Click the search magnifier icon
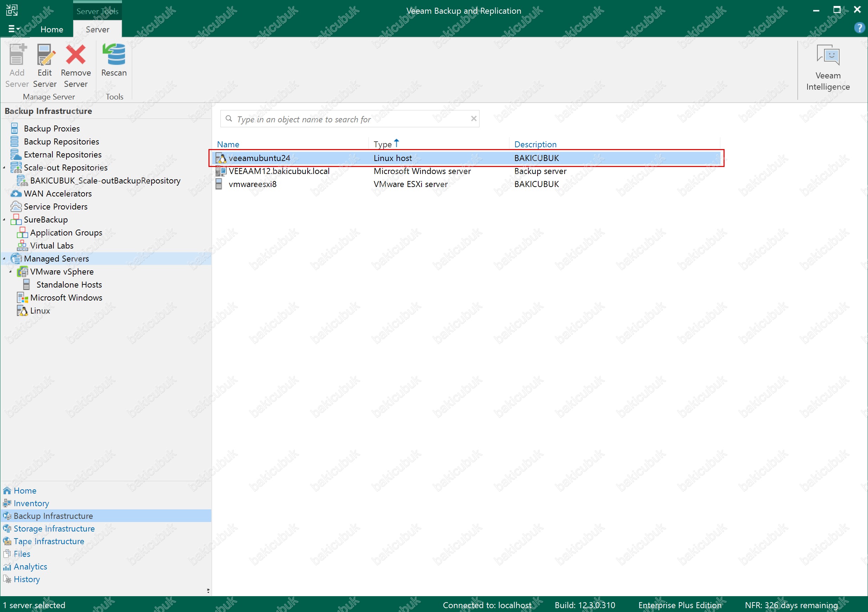This screenshot has width=868, height=612. 229,119
